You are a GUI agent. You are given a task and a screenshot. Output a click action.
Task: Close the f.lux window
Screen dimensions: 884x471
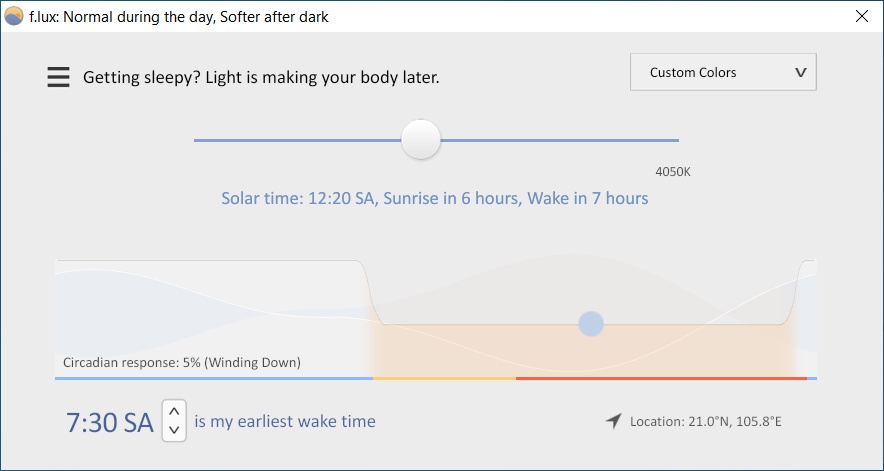[x=861, y=16]
